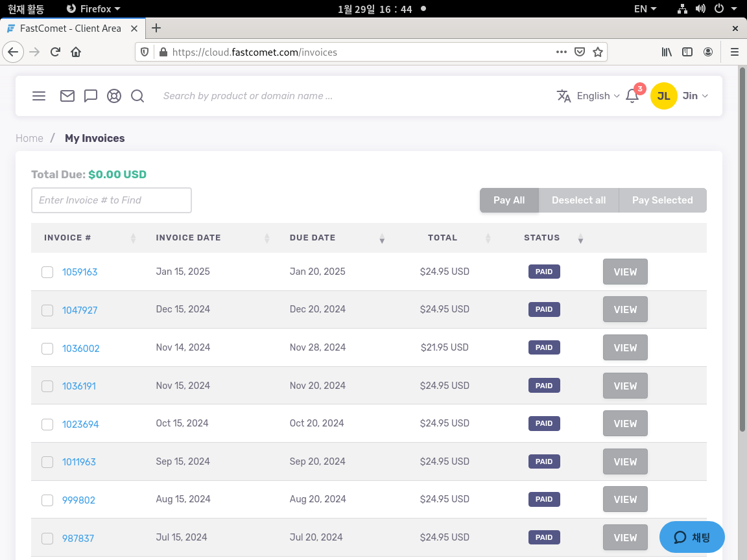The image size is (747, 560).
Task: Go to Home in the breadcrumb
Action: point(29,138)
